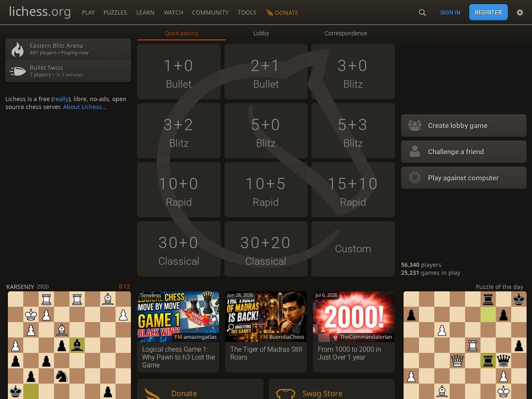Open the COMMUNITY menu
Viewport: 532px width, 399px height.
[210, 12]
